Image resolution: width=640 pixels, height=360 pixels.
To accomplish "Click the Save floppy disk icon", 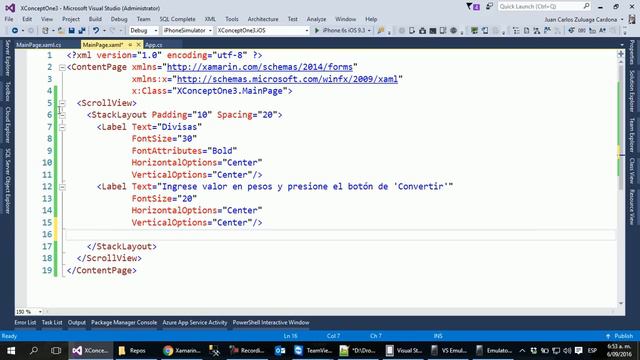I will [x=71, y=31].
